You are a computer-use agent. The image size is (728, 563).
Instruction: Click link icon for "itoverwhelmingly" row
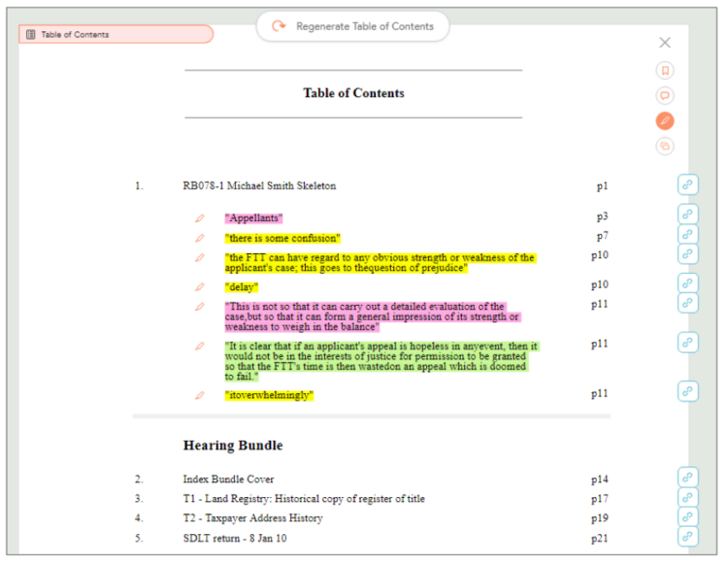[687, 391]
